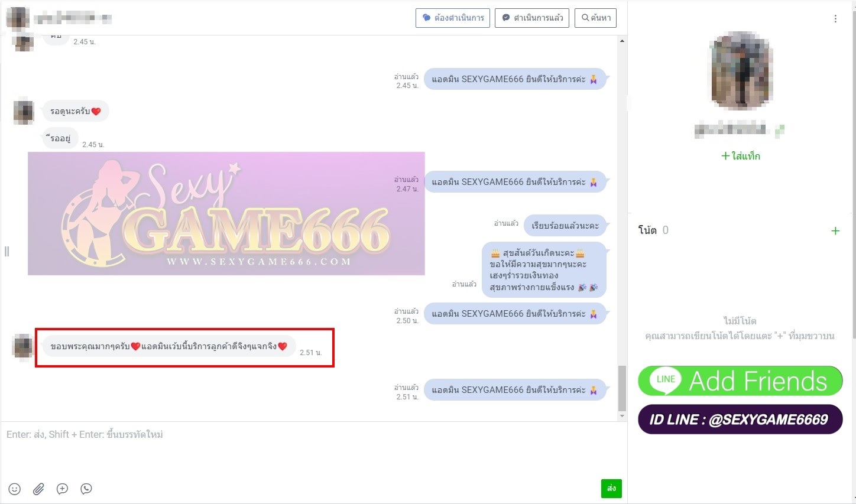Click the paperclip attach file icon
The image size is (856, 504).
coord(38,489)
